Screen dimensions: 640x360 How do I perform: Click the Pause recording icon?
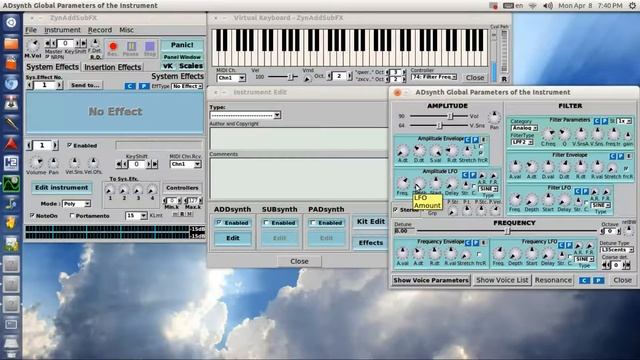(x=131, y=46)
